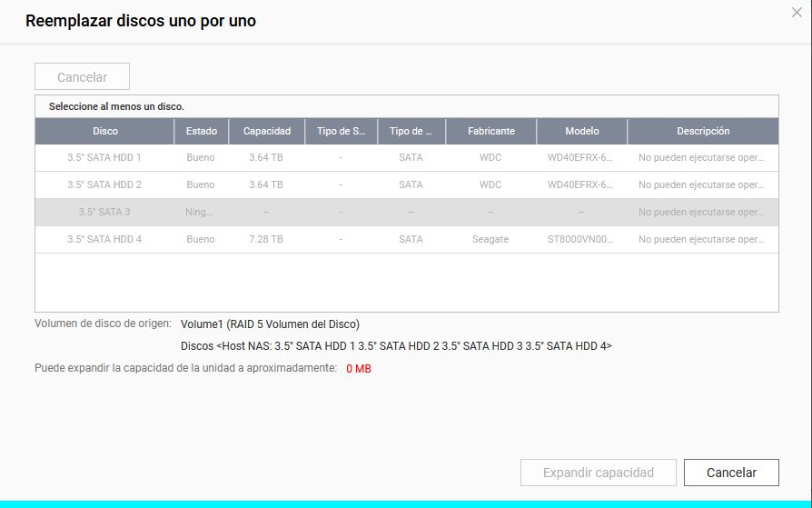Click the Volume1 RAID 5 volume text
Screen dimensions: 812x508
coord(270,324)
